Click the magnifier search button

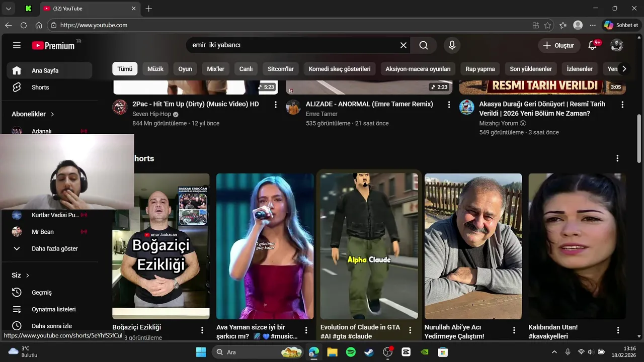coord(424,45)
